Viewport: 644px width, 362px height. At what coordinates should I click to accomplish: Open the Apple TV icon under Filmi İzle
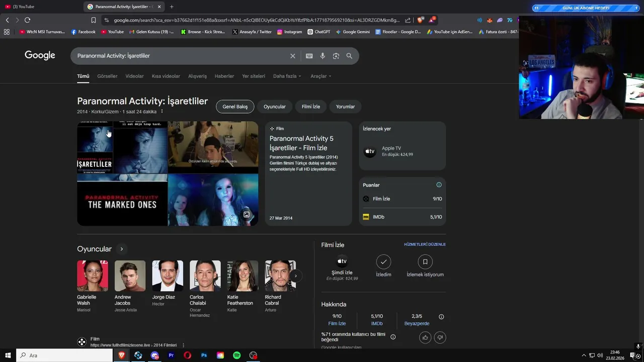(342, 261)
